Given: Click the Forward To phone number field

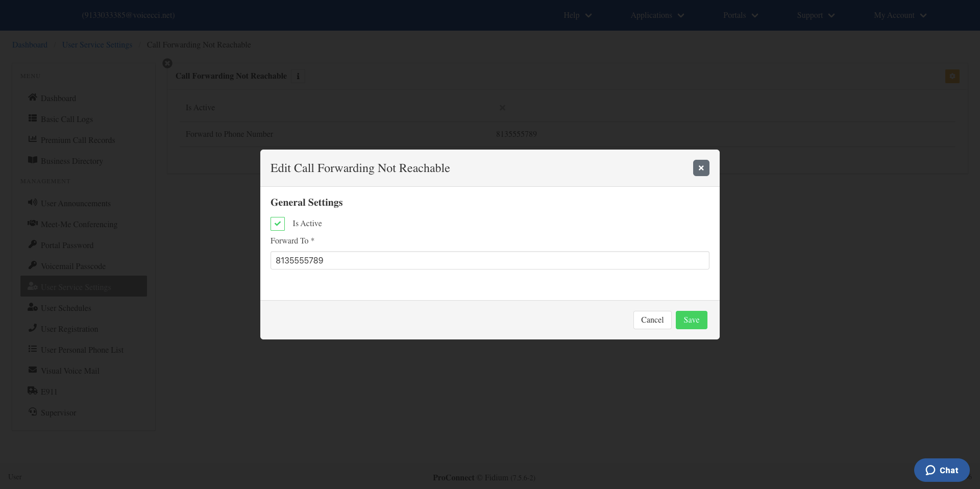Looking at the screenshot, I should point(489,260).
